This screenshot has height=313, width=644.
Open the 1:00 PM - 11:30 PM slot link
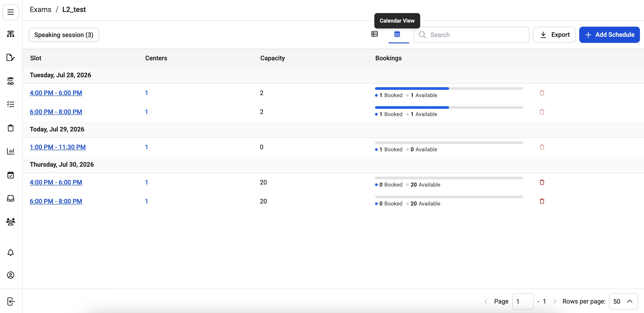58,147
